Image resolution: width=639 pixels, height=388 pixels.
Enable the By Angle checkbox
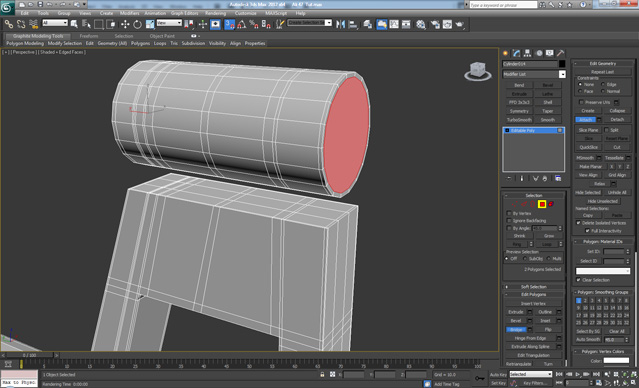[x=509, y=229]
